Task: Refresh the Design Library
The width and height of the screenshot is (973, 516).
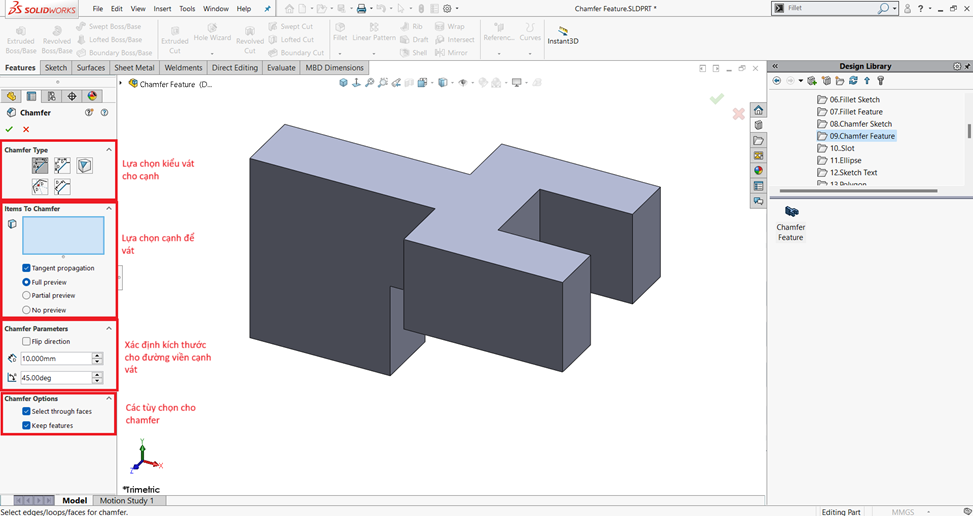Action: coord(853,81)
